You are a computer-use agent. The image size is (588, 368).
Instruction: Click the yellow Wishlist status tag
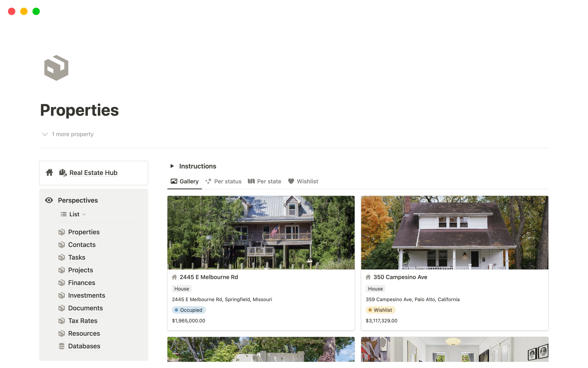pos(380,310)
